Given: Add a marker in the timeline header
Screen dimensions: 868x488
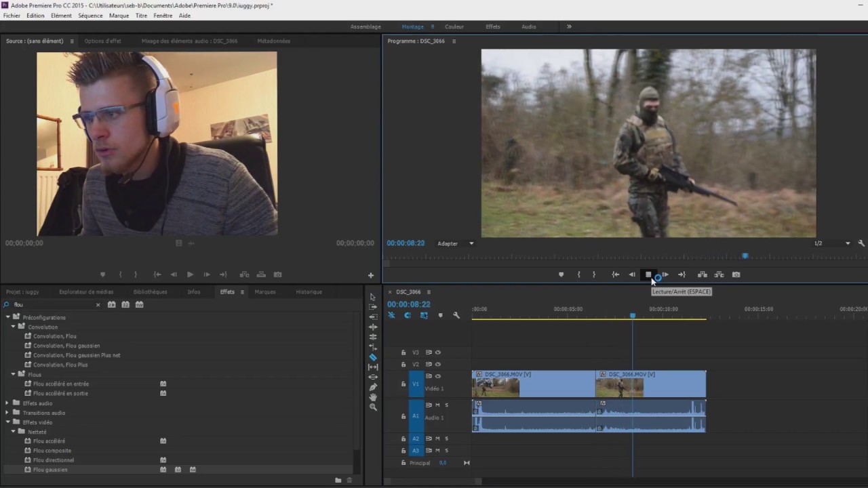Looking at the screenshot, I should pos(440,315).
